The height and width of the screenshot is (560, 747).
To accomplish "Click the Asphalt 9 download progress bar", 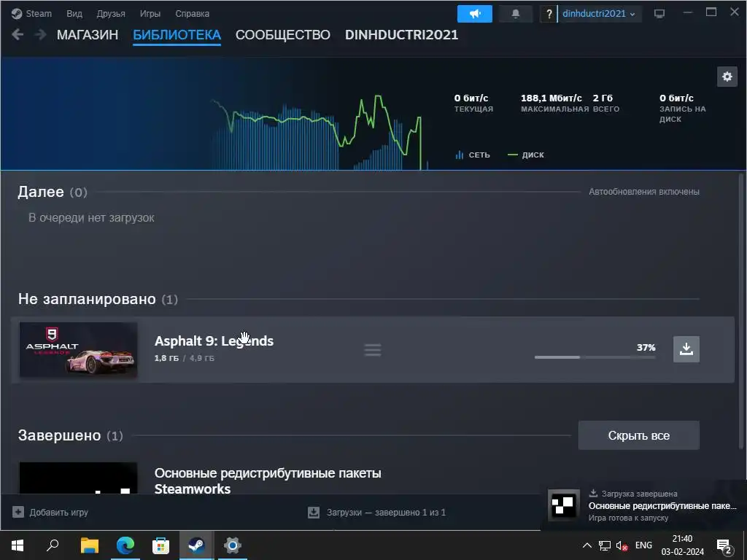I will [x=595, y=357].
